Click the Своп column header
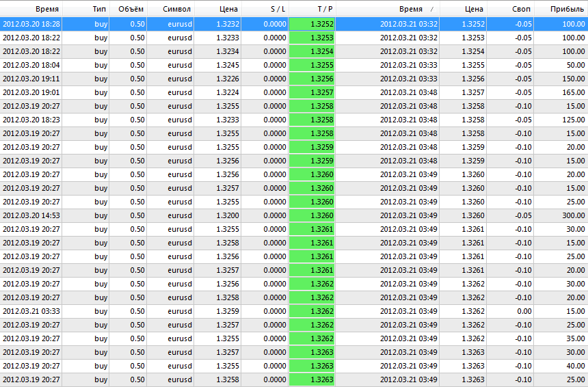Image resolution: width=588 pixels, height=387 pixels. click(510, 9)
